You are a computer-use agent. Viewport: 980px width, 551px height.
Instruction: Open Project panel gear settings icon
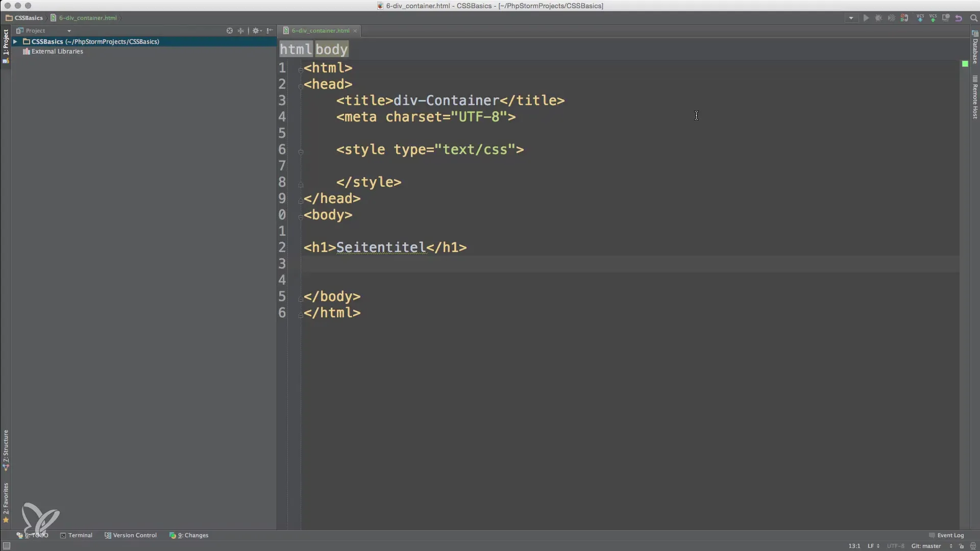(x=256, y=31)
